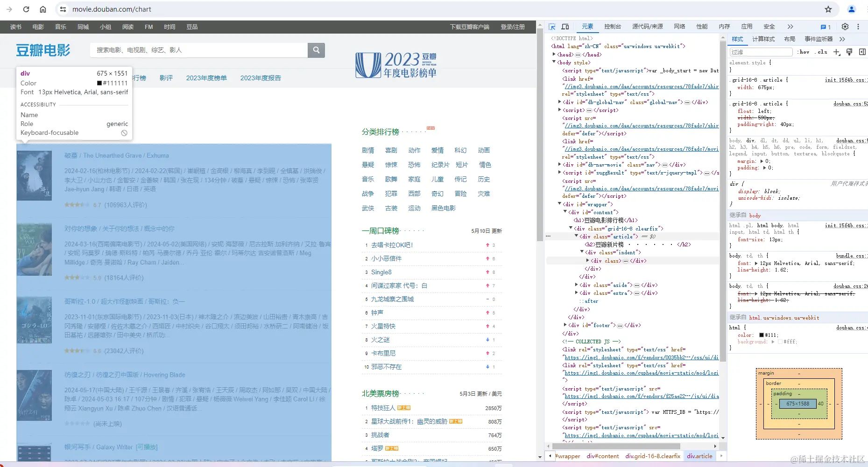Toggle the :hov element state panel

[804, 52]
